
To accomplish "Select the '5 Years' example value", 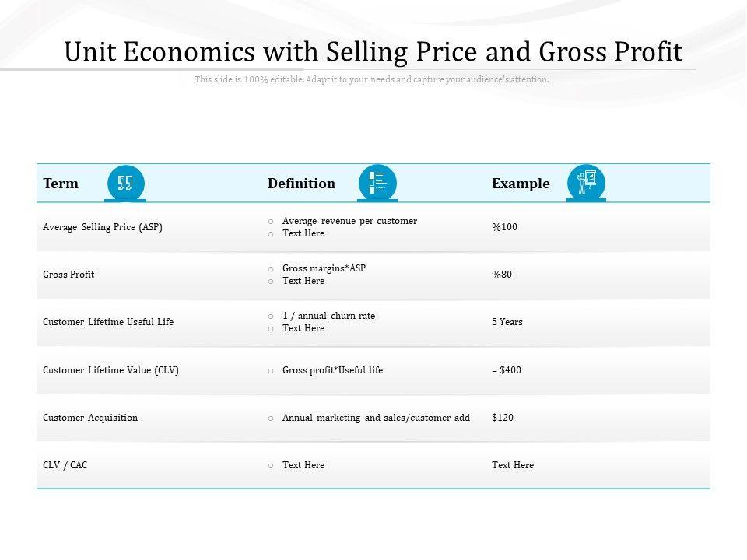I will point(507,322).
